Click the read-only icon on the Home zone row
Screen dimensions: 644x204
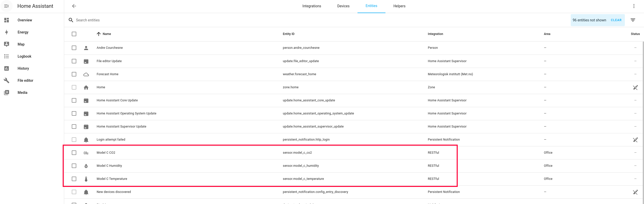click(635, 88)
